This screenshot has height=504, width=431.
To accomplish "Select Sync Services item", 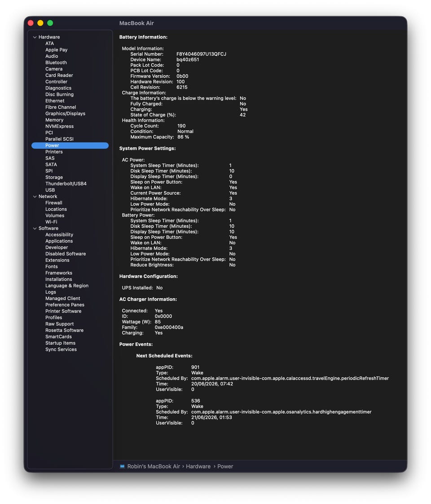I will (x=61, y=350).
